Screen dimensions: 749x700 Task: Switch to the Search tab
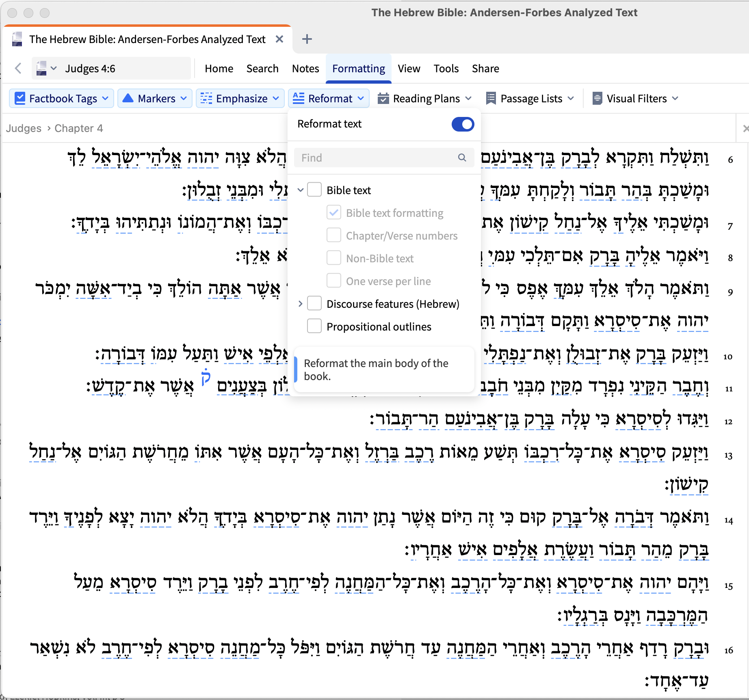[262, 69]
